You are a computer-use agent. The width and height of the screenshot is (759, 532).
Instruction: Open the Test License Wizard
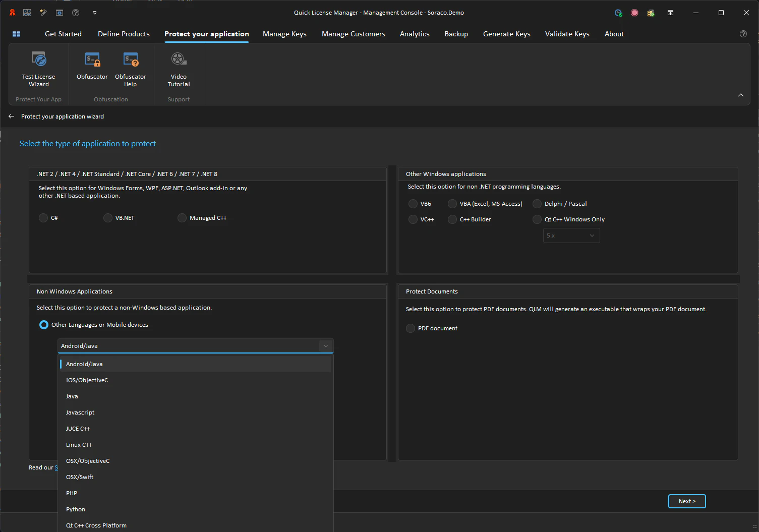tap(38, 68)
